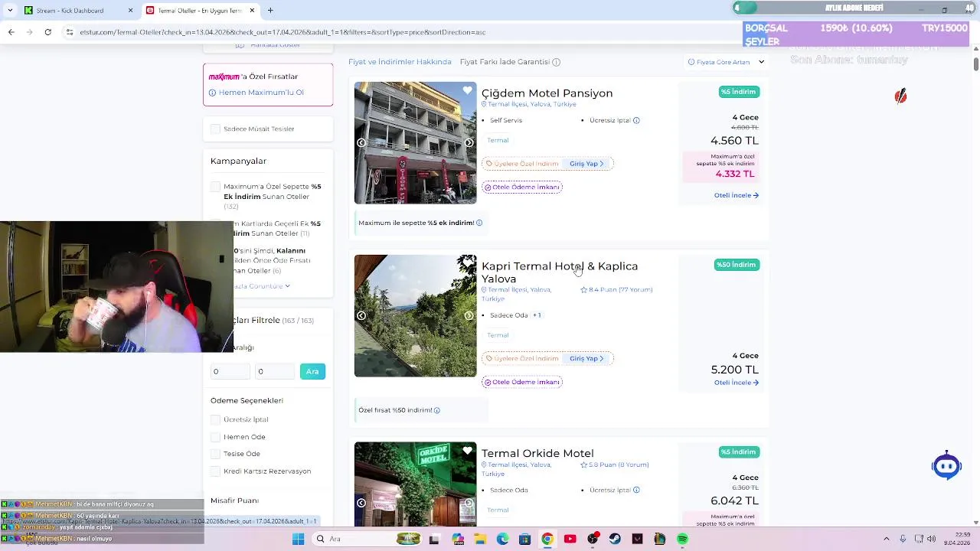Screen dimensions: 980x551
Task: Open site information icon in address bar
Action: (70, 32)
